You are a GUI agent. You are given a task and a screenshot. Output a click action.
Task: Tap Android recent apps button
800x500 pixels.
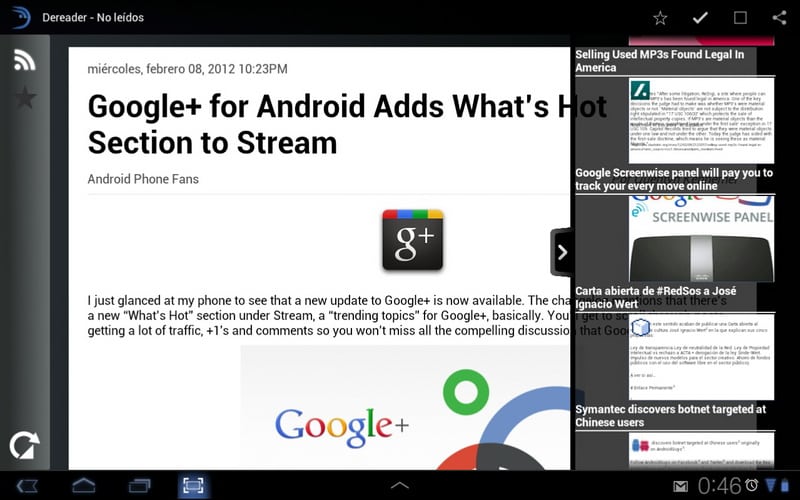pyautogui.click(x=139, y=485)
